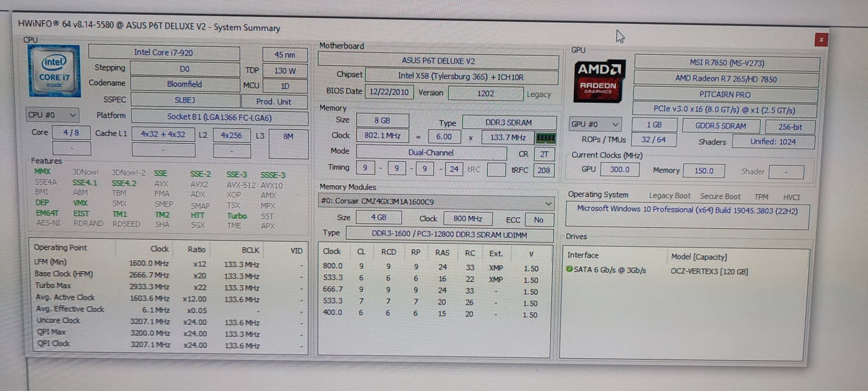Click the ROPs/TMUs 32 / 64 value

pyautogui.click(x=654, y=140)
